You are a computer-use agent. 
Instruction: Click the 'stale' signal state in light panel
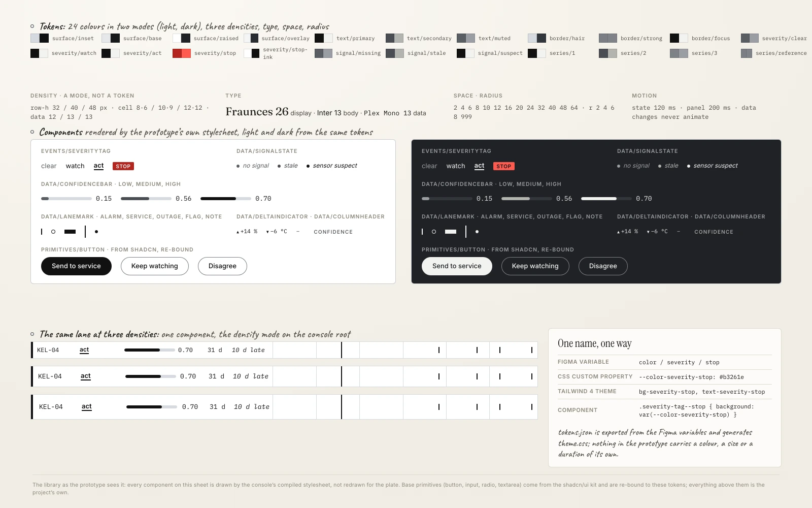288,166
